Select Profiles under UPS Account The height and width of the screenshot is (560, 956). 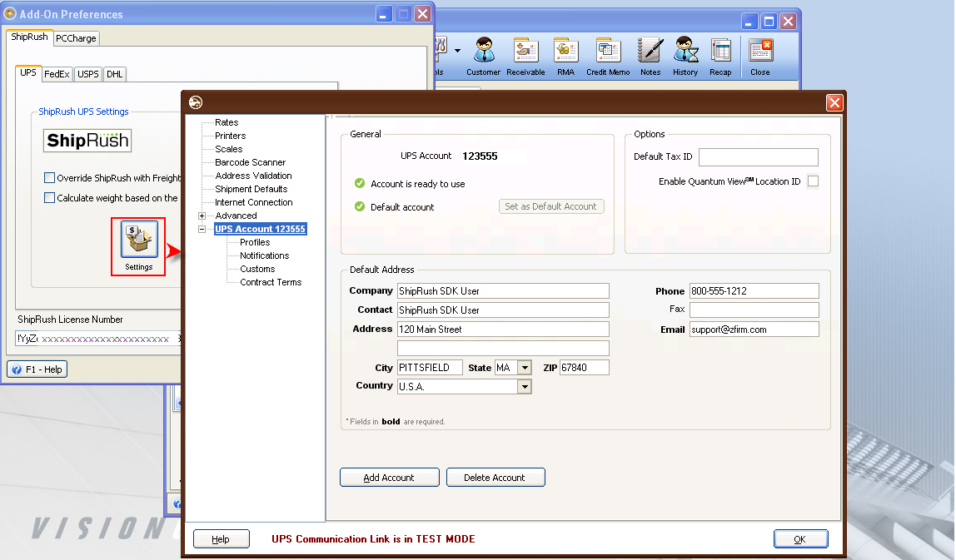click(255, 242)
